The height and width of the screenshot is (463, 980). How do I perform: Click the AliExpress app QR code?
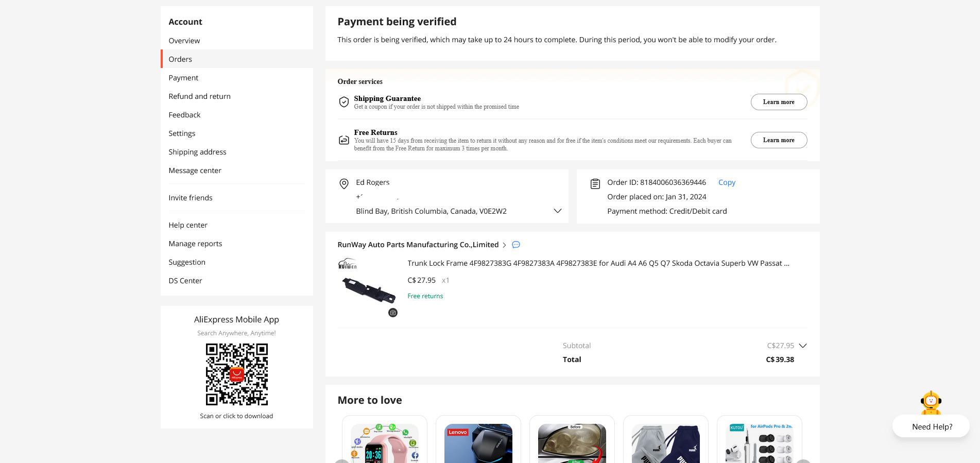pos(237,374)
